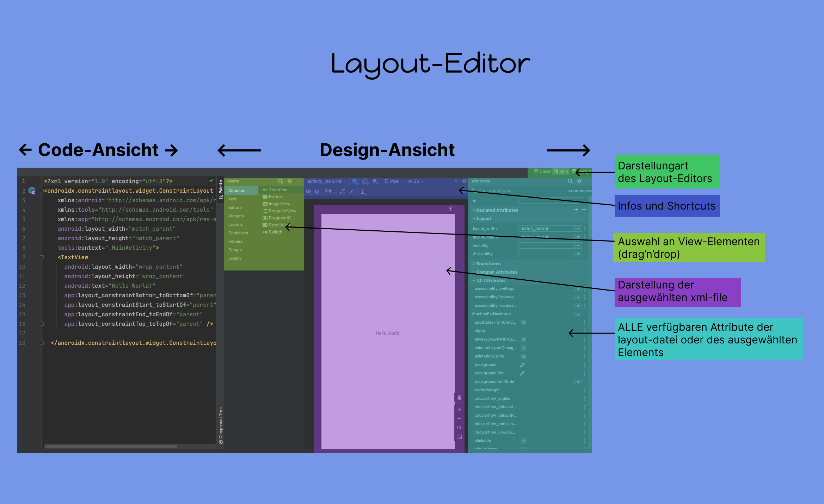This screenshot has width=824, height=504.
Task: Open the layout_width value dropdown
Action: point(578,229)
